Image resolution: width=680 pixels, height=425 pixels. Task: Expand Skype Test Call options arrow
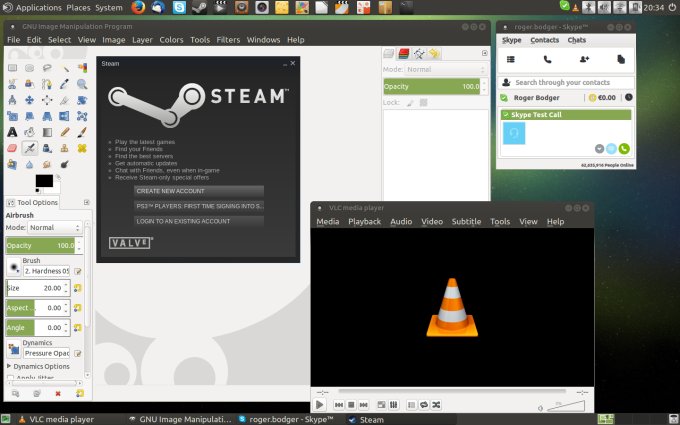[x=599, y=149]
